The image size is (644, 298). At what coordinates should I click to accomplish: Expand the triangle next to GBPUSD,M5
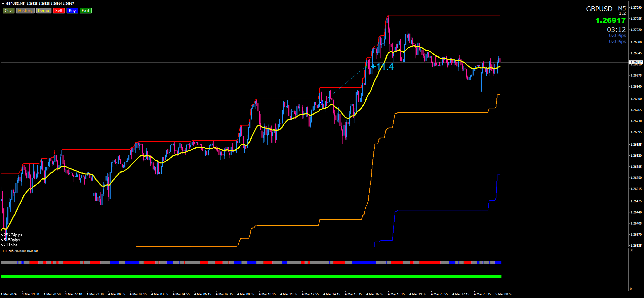[x=3, y=4]
